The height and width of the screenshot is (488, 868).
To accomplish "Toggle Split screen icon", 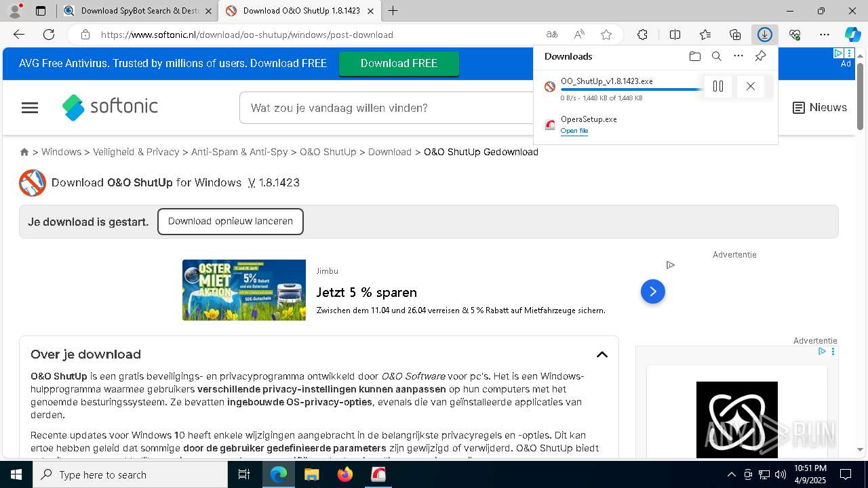I will point(675,35).
